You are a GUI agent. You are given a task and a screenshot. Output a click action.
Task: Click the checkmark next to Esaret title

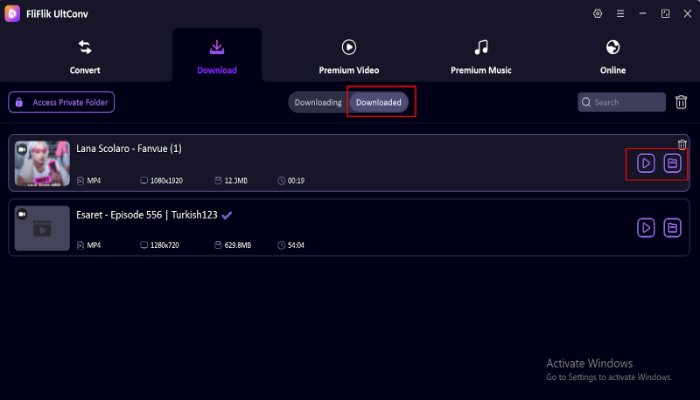point(227,216)
